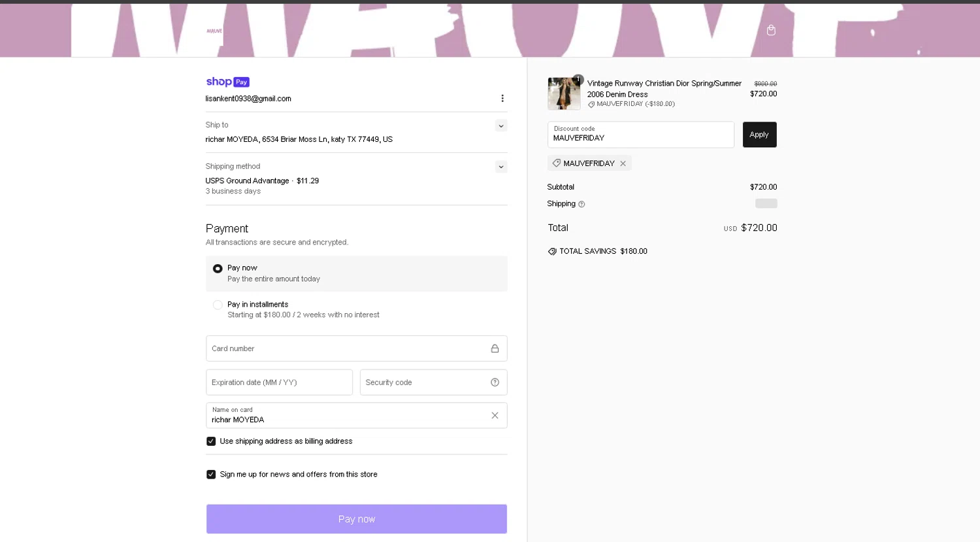Click the card number lock icon
This screenshot has height=542, width=980.
[x=495, y=348]
